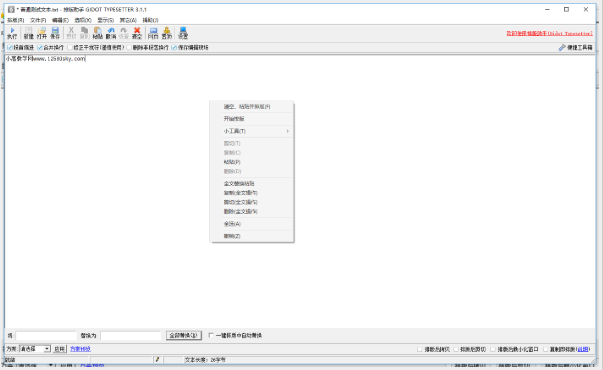Click the red Gidot Typesetter link
This screenshot has height=370, width=603.
tap(549, 33)
